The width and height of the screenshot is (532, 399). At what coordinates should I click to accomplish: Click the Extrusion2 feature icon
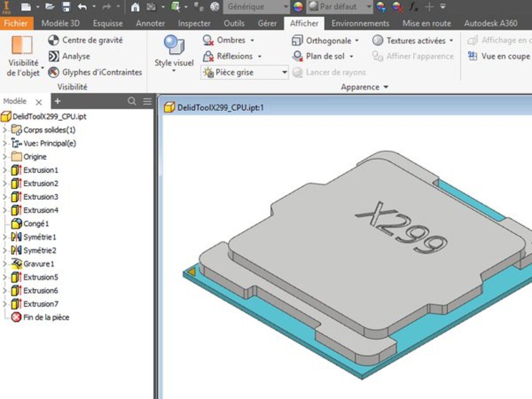(16, 183)
